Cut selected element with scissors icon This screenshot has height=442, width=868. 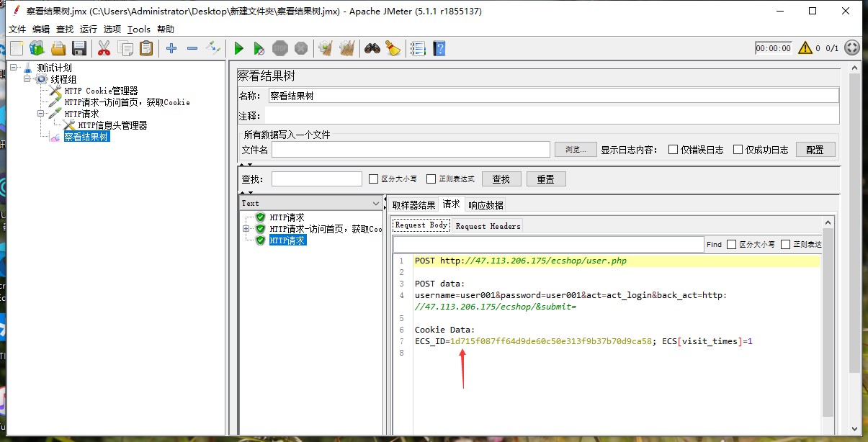tap(104, 48)
